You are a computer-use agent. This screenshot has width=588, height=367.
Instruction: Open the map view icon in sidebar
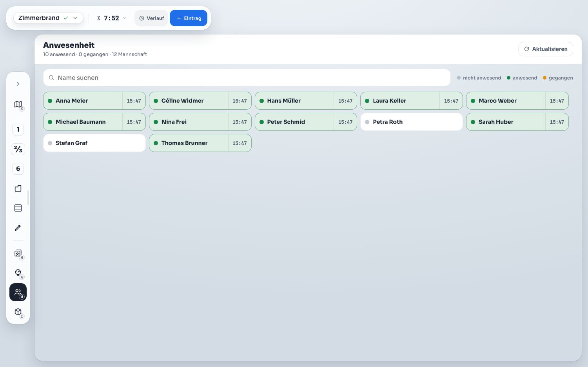(x=18, y=104)
